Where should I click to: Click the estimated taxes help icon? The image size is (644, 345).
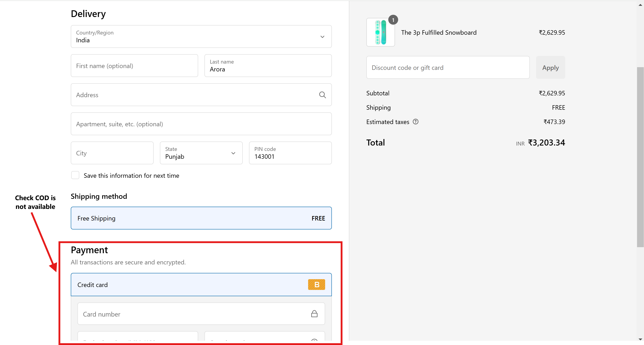click(x=416, y=122)
